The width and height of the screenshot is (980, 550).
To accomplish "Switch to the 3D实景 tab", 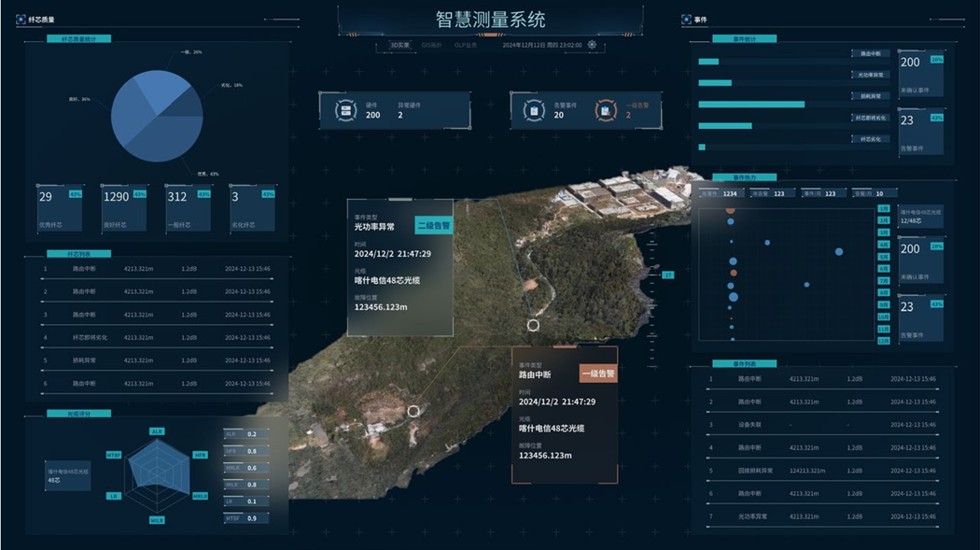I will click(399, 45).
